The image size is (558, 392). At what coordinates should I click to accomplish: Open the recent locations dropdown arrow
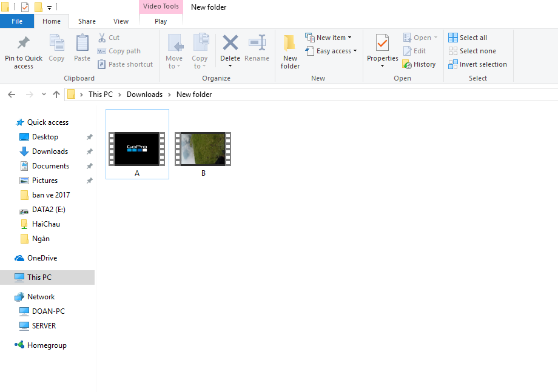click(x=44, y=95)
